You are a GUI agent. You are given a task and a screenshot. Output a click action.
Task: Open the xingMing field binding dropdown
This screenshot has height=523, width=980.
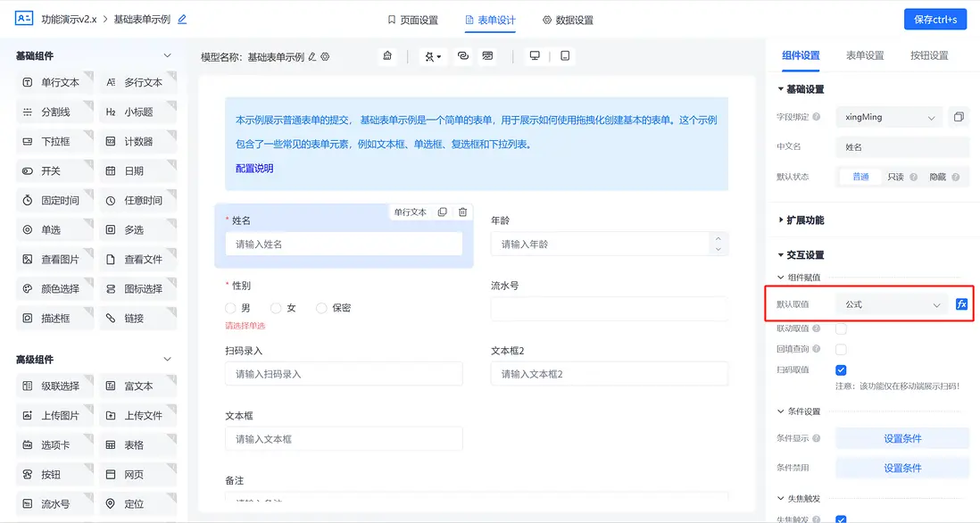coord(887,117)
